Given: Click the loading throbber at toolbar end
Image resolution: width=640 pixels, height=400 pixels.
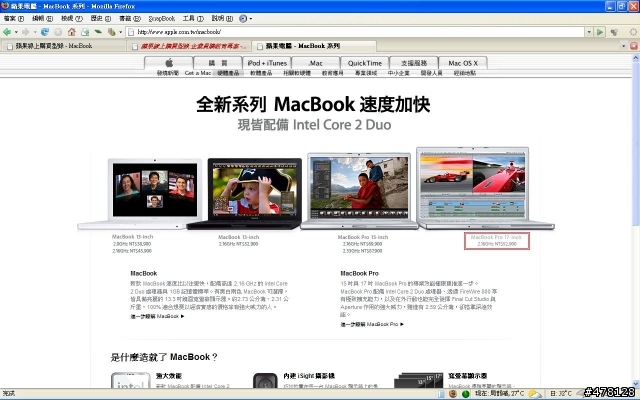Looking at the screenshot, I should pos(633,31).
